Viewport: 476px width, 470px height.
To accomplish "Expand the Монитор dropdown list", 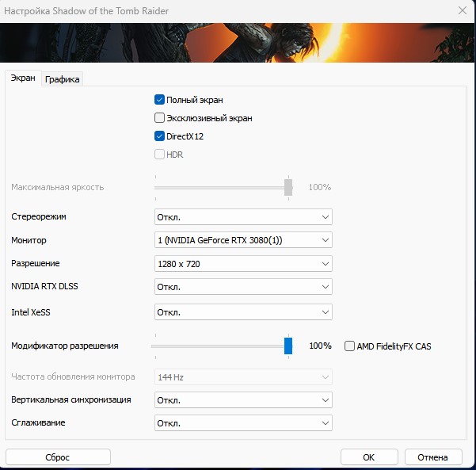I will point(243,240).
